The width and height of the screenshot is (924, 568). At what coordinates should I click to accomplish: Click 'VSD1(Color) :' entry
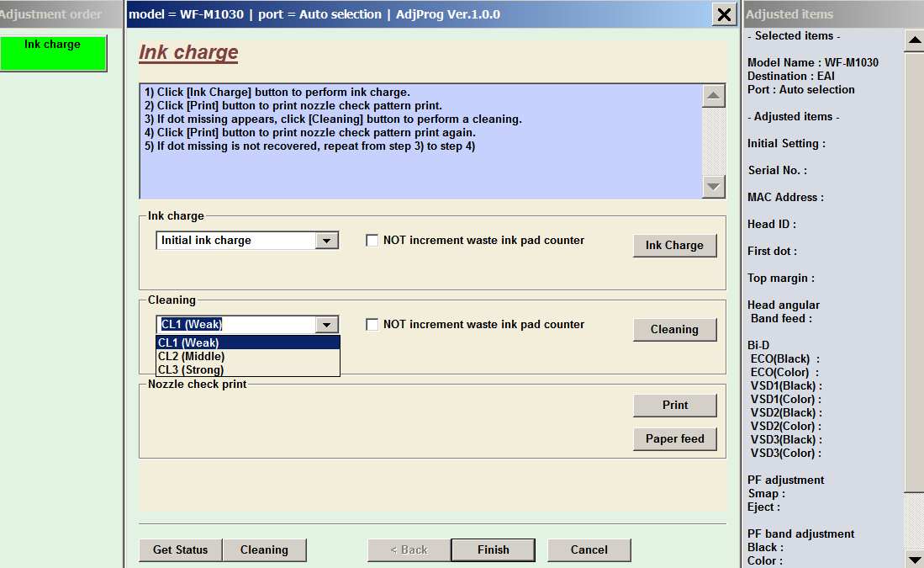[785, 400]
